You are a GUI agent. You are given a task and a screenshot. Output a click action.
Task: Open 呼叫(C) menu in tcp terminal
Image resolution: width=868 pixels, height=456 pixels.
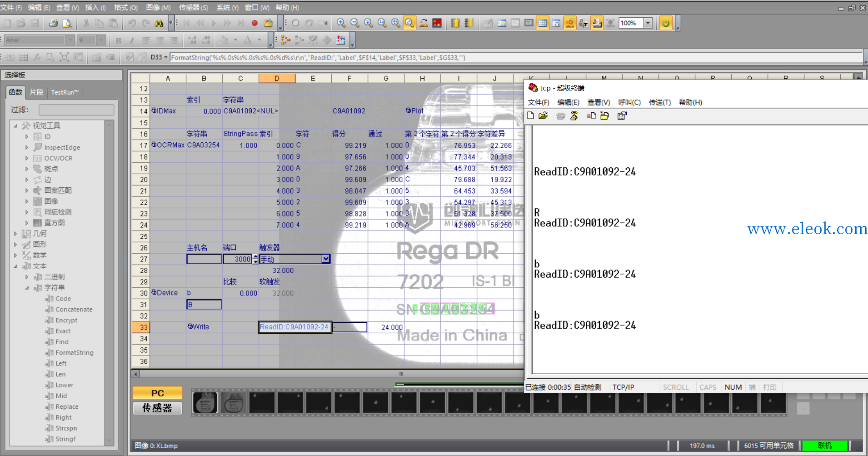tap(629, 102)
